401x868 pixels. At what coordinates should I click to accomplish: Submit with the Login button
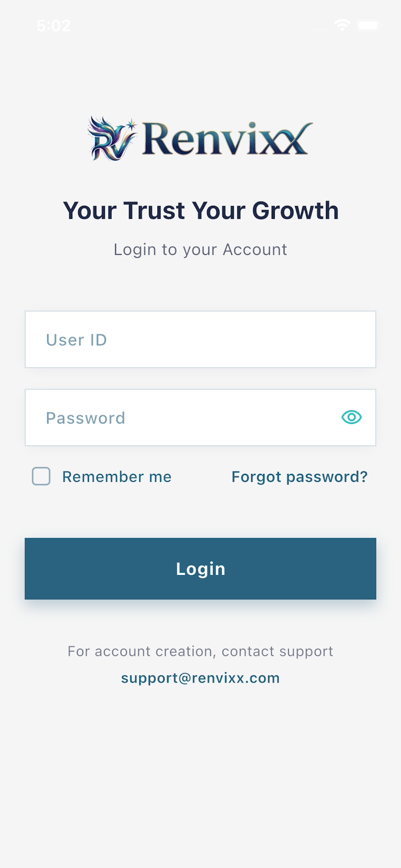[200, 569]
